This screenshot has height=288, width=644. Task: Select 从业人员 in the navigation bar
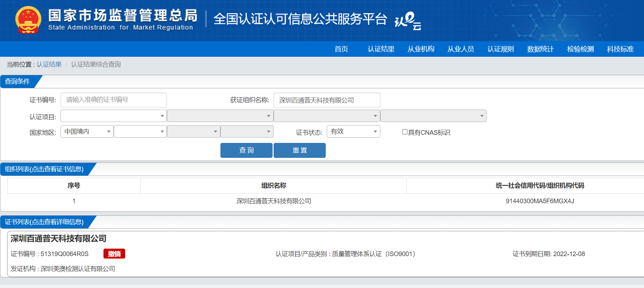[x=461, y=49]
